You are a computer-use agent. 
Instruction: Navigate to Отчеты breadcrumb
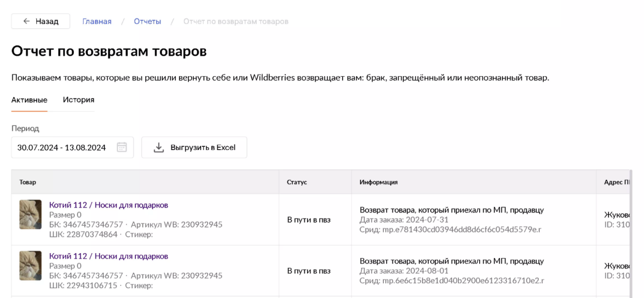pyautogui.click(x=147, y=21)
